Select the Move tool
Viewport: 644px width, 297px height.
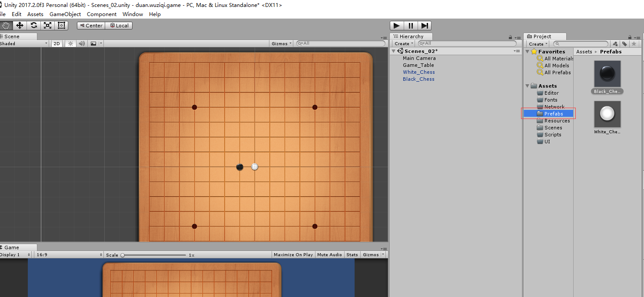(x=20, y=25)
